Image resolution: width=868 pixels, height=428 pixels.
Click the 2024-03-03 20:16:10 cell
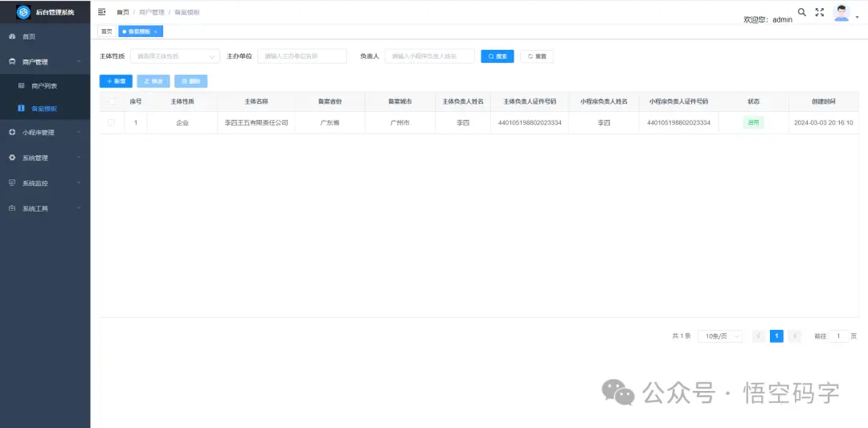(823, 123)
